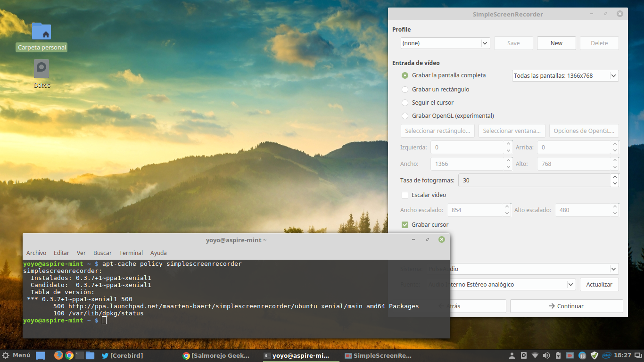Decrease Tasa de fotogramas with down arrow
The width and height of the screenshot is (644, 362).
click(614, 183)
